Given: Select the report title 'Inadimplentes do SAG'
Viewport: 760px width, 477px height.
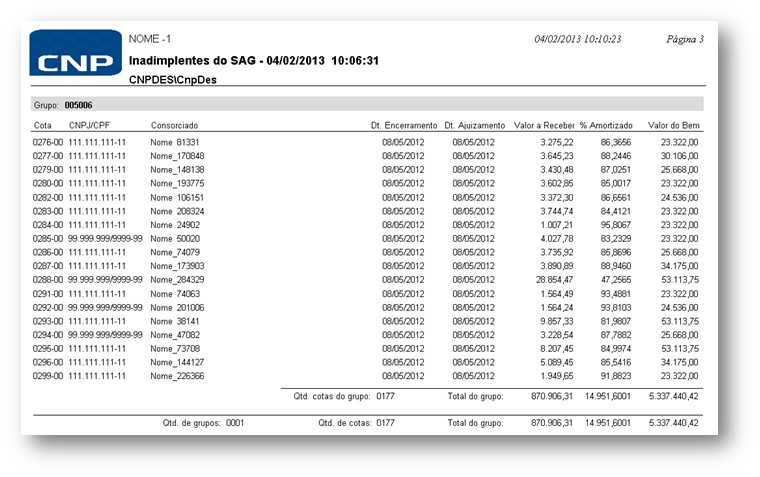Looking at the screenshot, I should tap(192, 61).
